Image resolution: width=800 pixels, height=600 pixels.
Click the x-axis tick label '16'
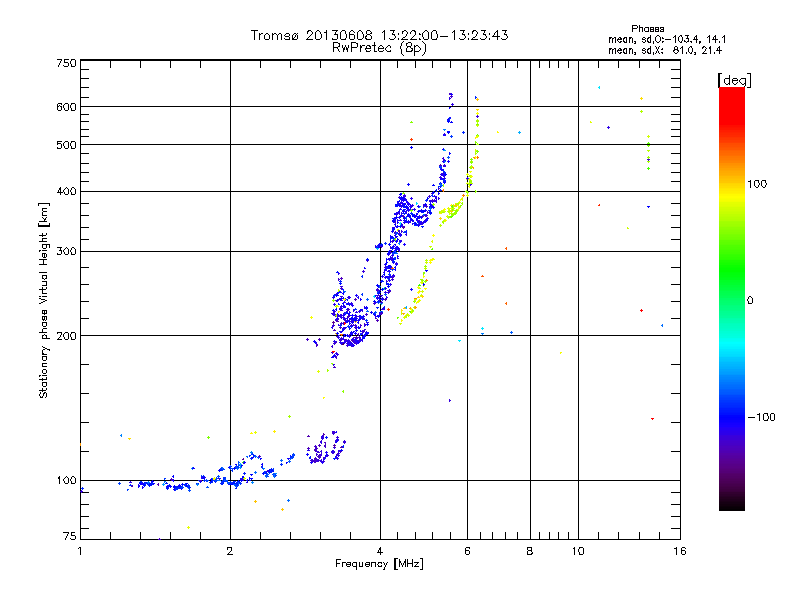680,551
